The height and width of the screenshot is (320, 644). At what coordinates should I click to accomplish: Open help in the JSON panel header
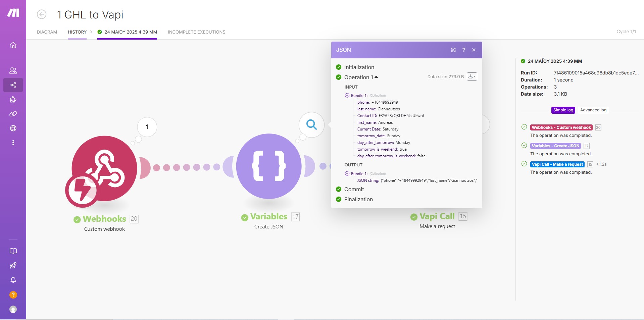click(464, 50)
